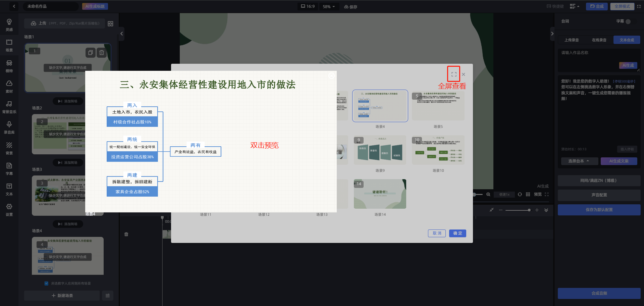
Task: Collapse the left scene panel arrow
Action: pyautogui.click(x=121, y=34)
